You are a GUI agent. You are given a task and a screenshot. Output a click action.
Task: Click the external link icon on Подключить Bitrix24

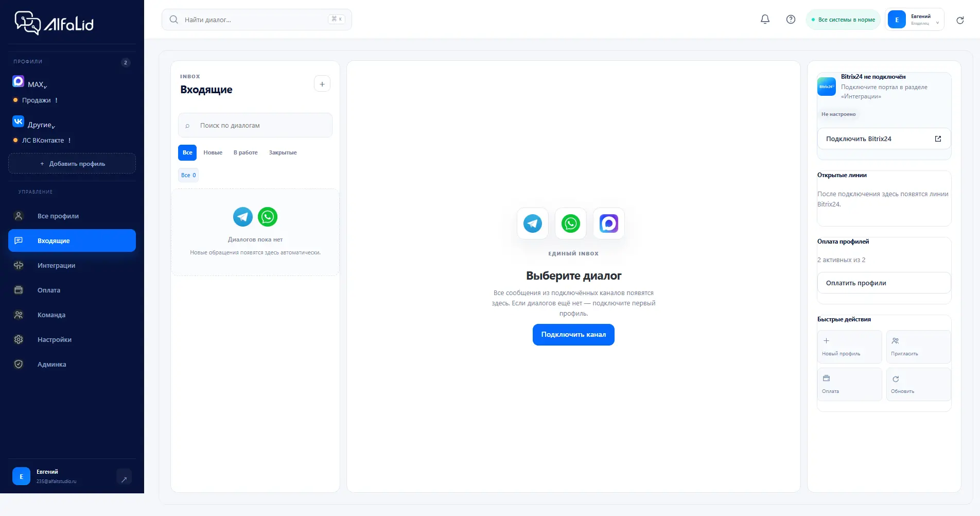tap(938, 139)
